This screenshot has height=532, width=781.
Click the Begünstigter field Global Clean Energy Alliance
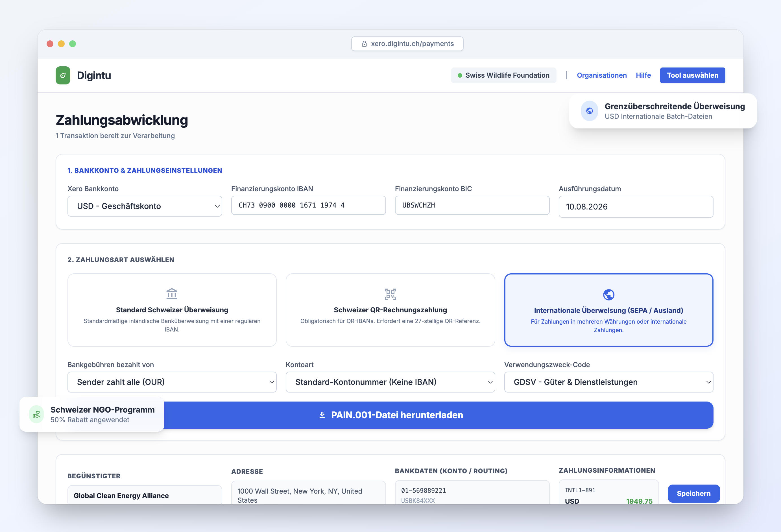[x=145, y=495]
